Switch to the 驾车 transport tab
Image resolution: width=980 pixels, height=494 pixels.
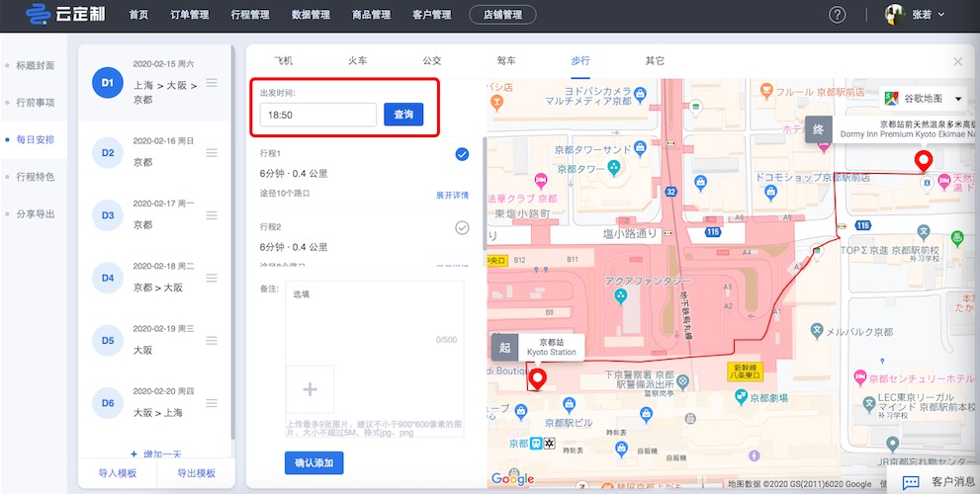(x=506, y=60)
